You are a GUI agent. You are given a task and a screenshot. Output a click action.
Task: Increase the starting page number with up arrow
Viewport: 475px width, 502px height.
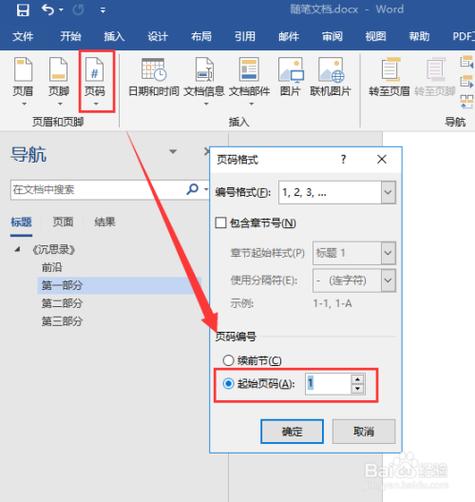coord(358,379)
